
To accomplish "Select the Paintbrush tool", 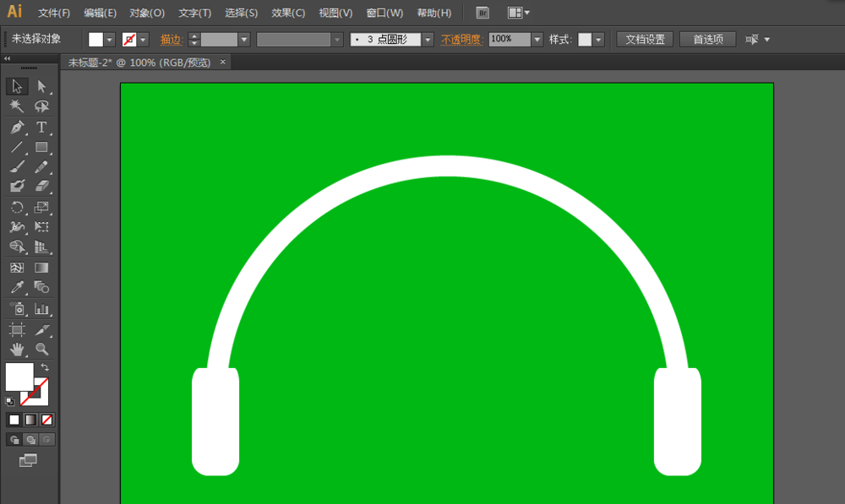I will pyautogui.click(x=17, y=167).
